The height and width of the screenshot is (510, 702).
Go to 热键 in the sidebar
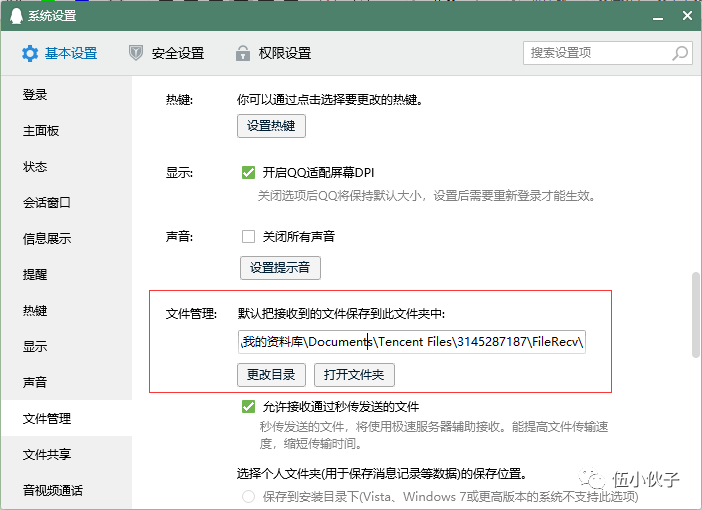(66, 311)
